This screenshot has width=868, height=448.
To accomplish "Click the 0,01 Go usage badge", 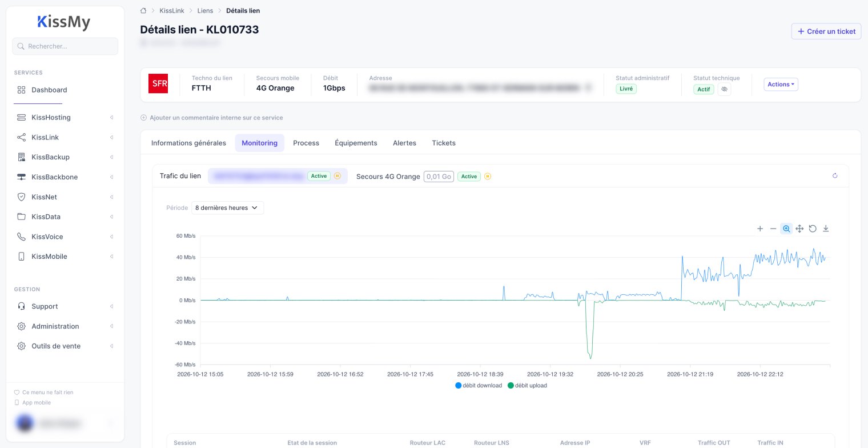I will tap(439, 177).
